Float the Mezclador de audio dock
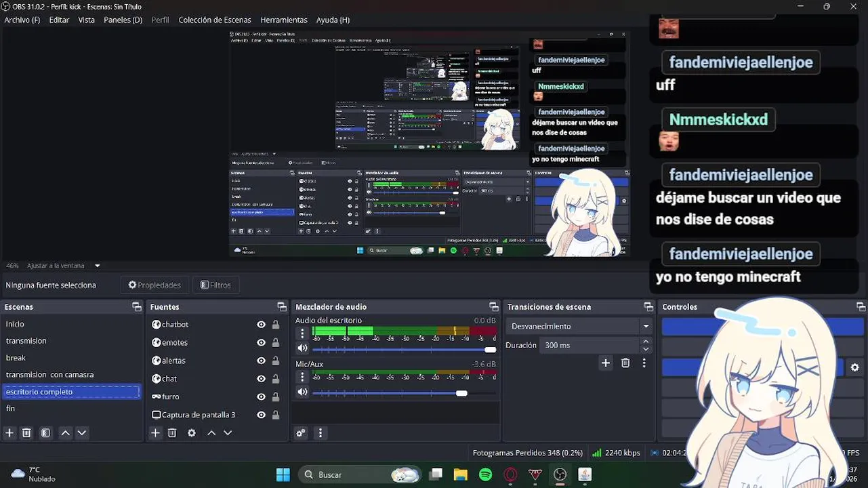The height and width of the screenshot is (488, 868). (x=494, y=307)
